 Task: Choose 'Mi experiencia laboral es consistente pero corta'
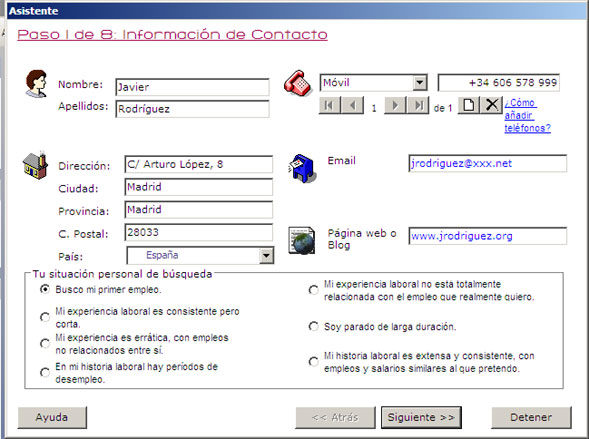[x=45, y=317]
